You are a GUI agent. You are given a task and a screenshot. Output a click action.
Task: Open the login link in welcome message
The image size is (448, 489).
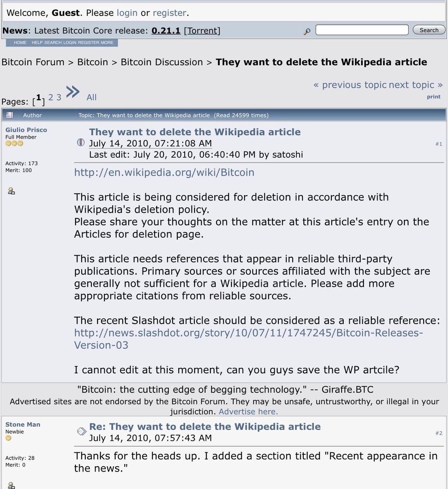coord(127,13)
